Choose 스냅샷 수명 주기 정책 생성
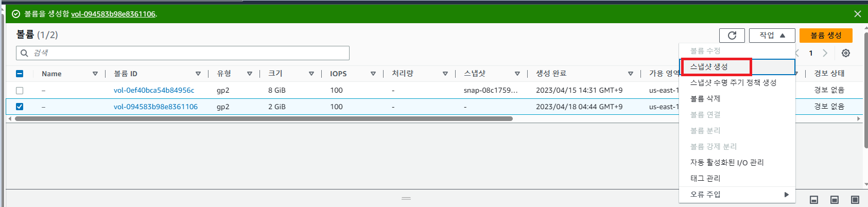This screenshot has height=207, width=868. coord(737,83)
